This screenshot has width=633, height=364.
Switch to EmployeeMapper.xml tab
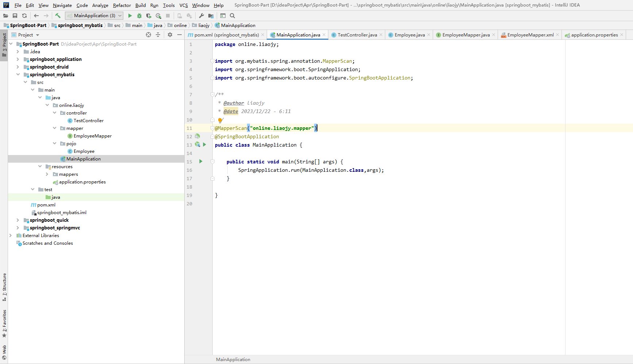(x=530, y=35)
